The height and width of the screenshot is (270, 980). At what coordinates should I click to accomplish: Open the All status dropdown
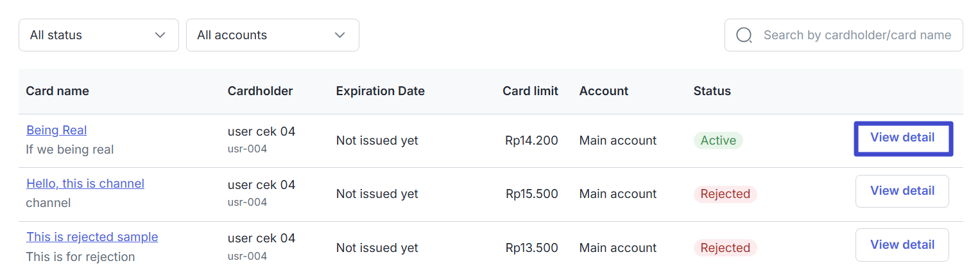click(99, 35)
